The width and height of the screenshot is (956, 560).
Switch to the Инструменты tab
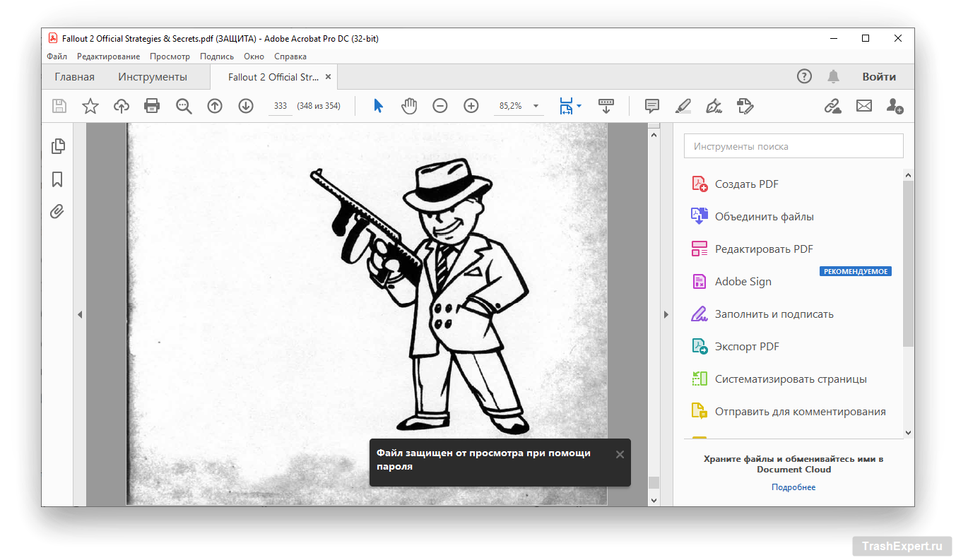coord(153,77)
